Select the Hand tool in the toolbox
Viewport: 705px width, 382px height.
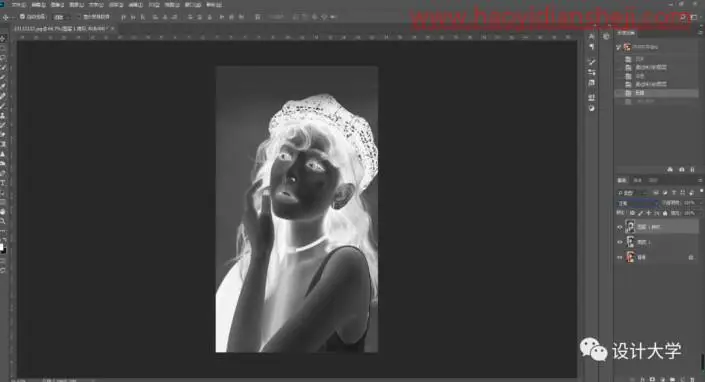(x=3, y=212)
